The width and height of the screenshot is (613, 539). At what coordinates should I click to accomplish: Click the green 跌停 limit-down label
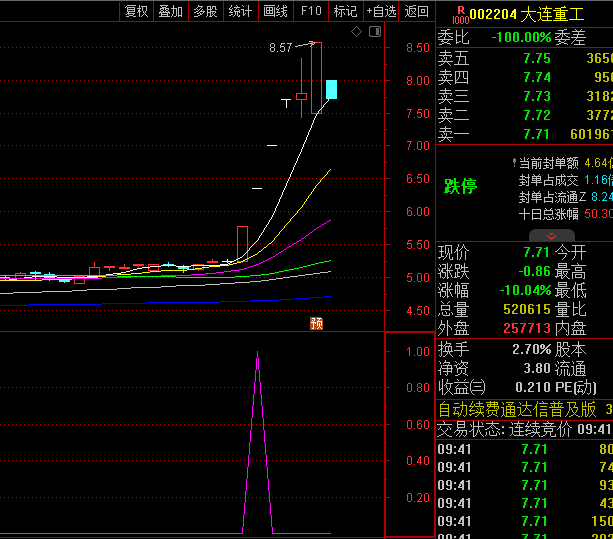(x=461, y=186)
